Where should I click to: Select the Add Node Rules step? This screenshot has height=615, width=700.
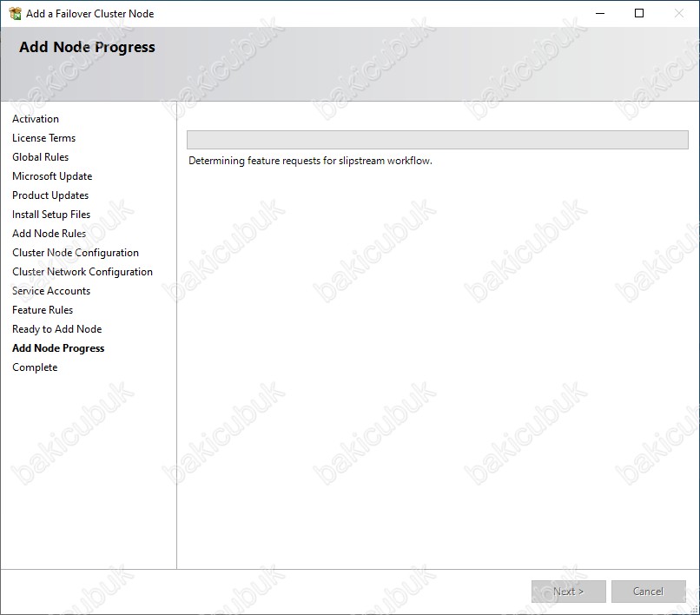(50, 234)
